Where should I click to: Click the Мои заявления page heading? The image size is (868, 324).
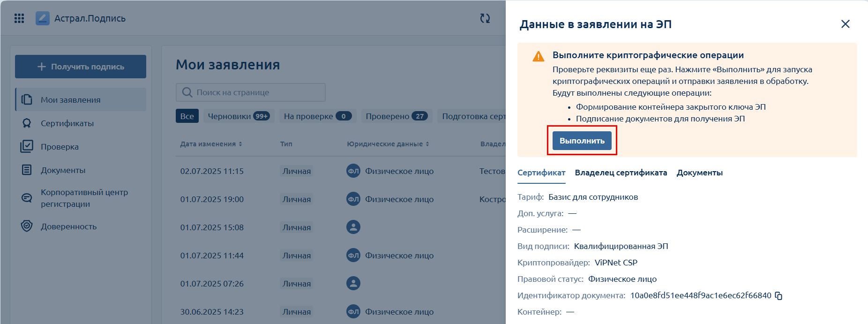(228, 65)
